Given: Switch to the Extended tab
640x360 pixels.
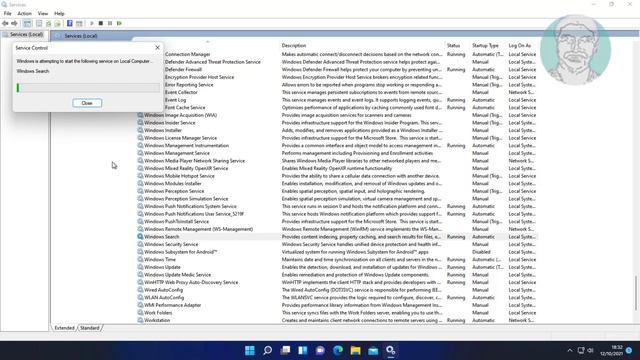Looking at the screenshot, I should click(64, 328).
